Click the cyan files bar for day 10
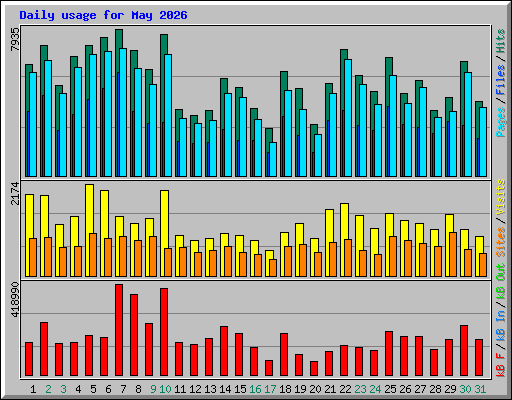The image size is (512, 400). [x=168, y=115]
